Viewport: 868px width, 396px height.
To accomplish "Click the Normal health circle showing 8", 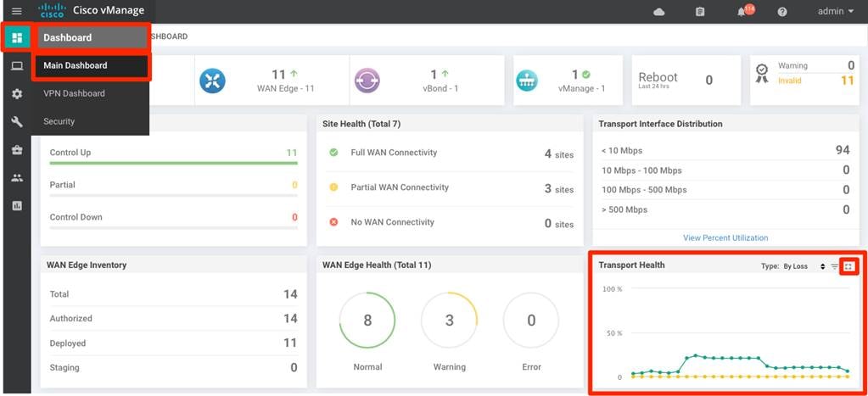I will pos(367,321).
